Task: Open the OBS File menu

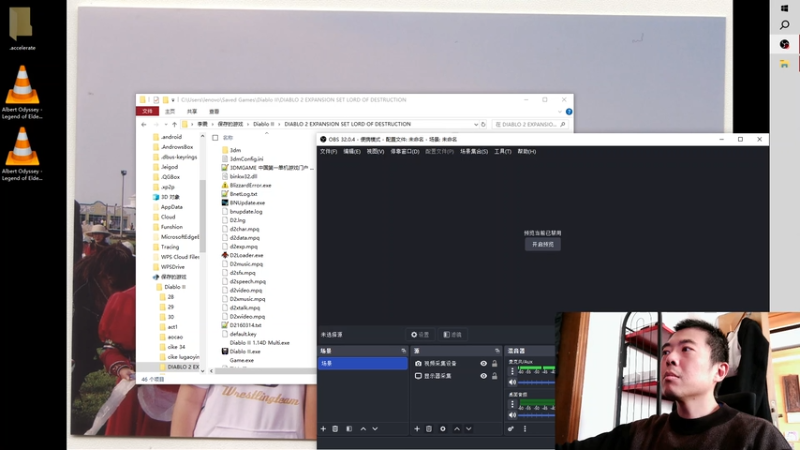Action: pos(328,152)
